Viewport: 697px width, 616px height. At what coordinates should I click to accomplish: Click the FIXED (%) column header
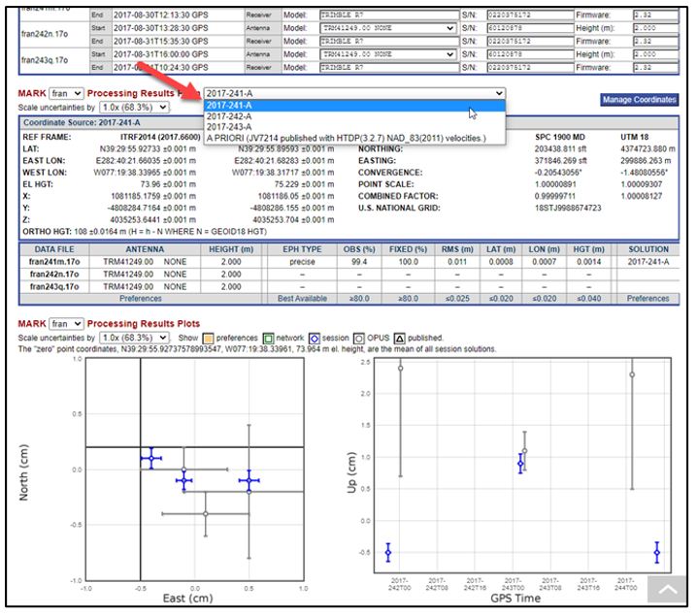(408, 249)
